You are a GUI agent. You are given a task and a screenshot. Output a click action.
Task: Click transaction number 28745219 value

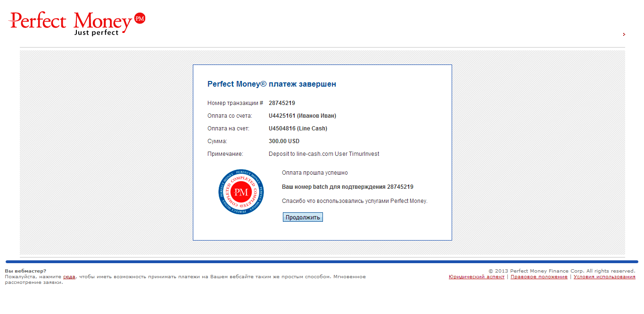click(x=281, y=103)
